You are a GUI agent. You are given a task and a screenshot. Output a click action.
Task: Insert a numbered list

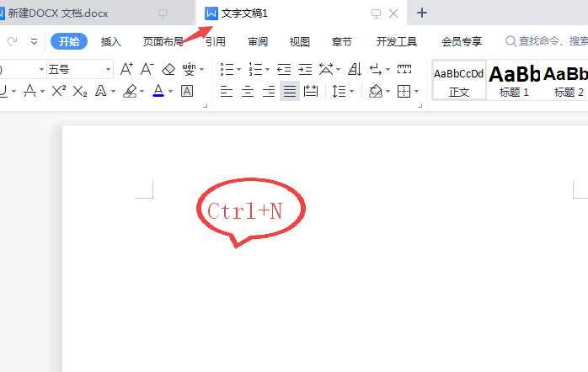tap(256, 69)
